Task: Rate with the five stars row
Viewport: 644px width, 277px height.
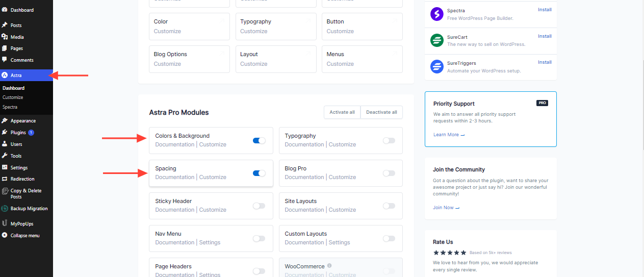Action: click(x=450, y=253)
